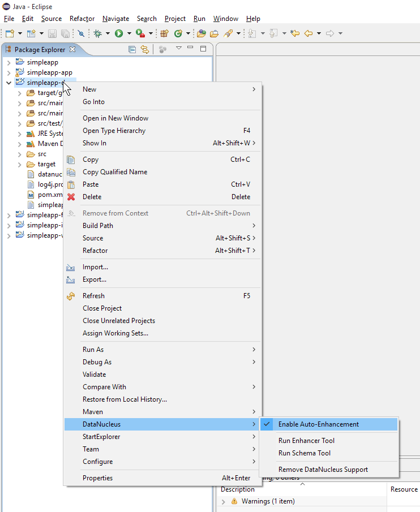Open the Run dropdown arrow
420x512 pixels.
129,33
